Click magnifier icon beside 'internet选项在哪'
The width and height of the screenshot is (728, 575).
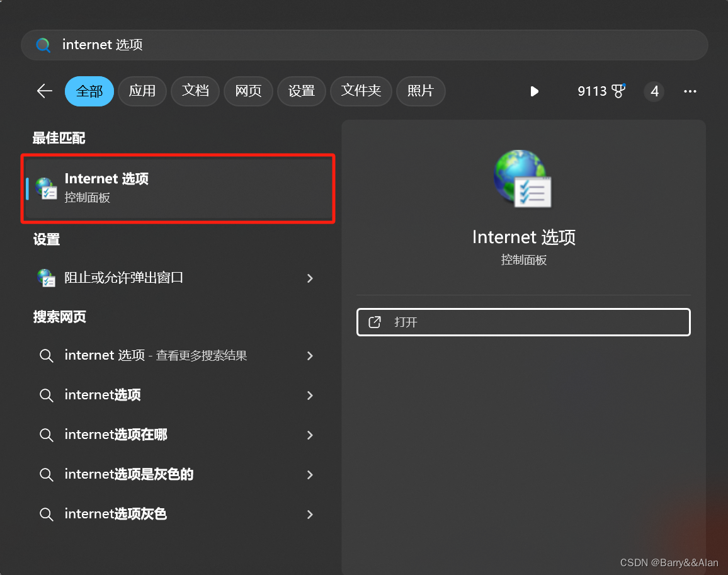click(46, 435)
